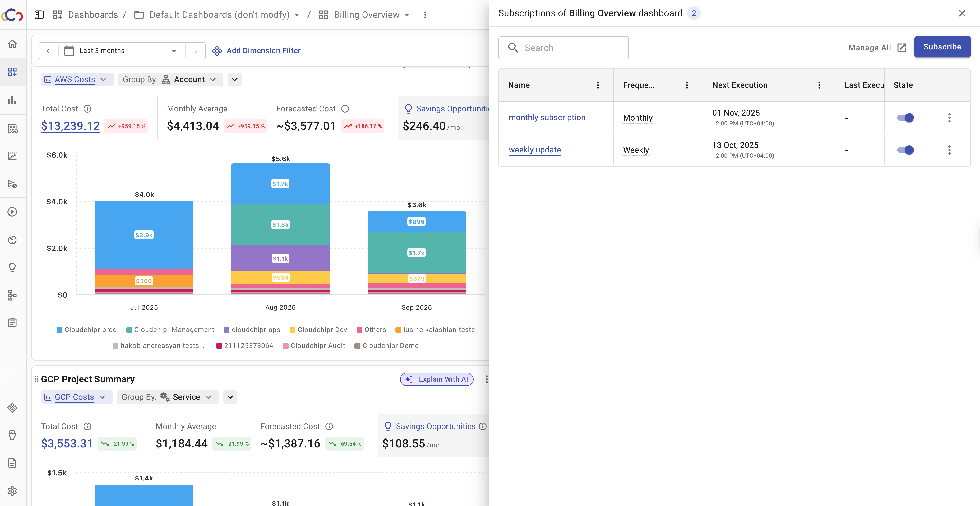Screen dimensions: 980x506
Task: Click the home icon in sidebar
Action: pyautogui.click(x=12, y=44)
